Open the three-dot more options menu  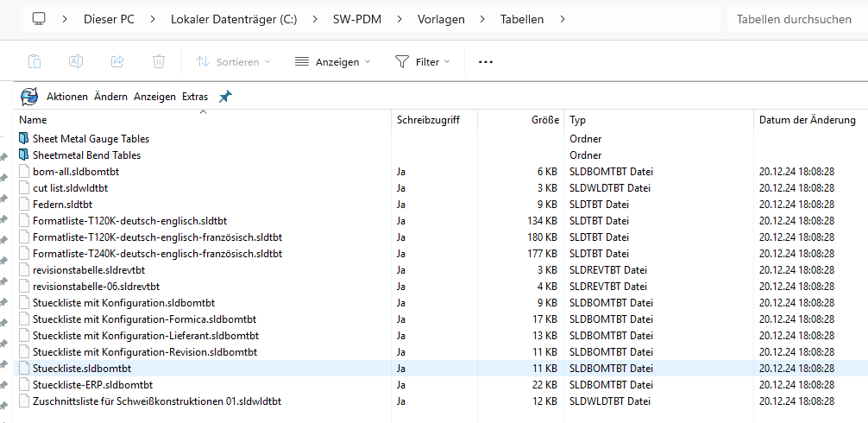[x=485, y=61]
